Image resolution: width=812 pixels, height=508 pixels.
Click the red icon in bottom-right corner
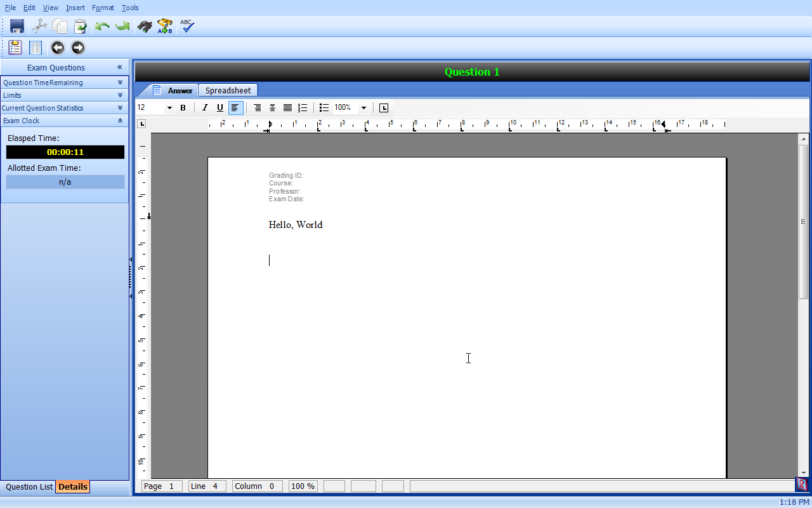(x=802, y=485)
